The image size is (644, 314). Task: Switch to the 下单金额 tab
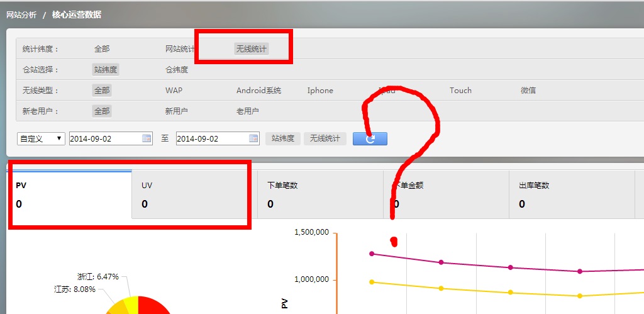click(x=446, y=194)
